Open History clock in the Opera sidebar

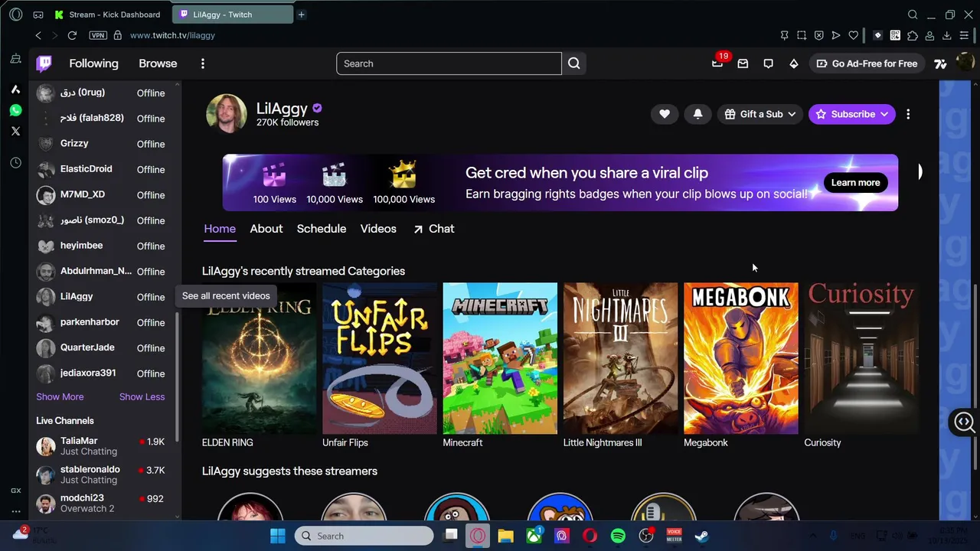point(15,163)
